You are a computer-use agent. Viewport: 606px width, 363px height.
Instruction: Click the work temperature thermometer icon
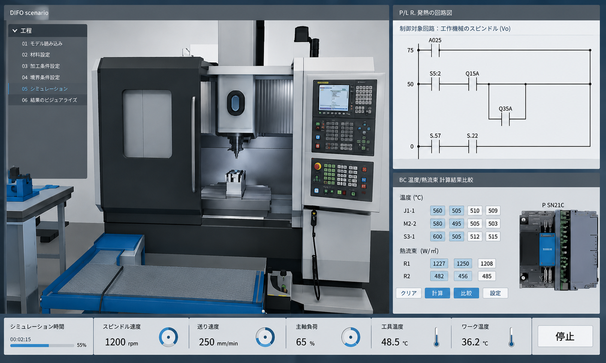511,337
